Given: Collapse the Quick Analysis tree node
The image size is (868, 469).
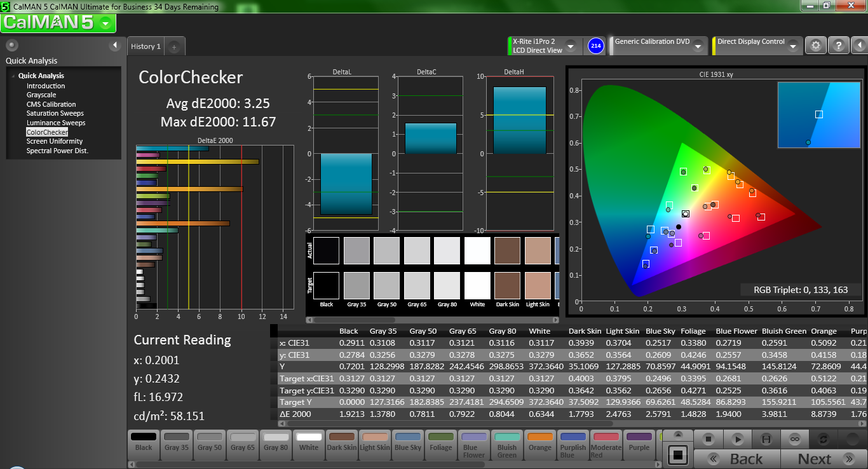Looking at the screenshot, I should 13,76.
